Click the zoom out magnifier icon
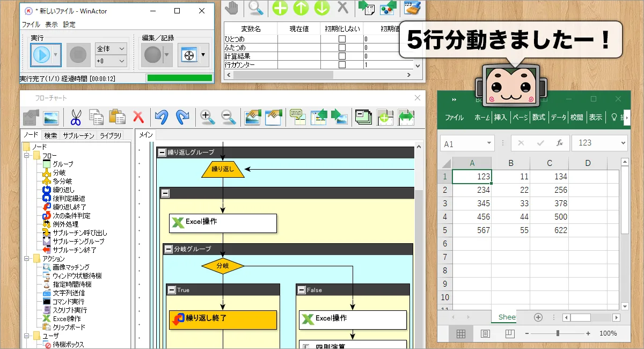644x349 pixels. point(229,117)
